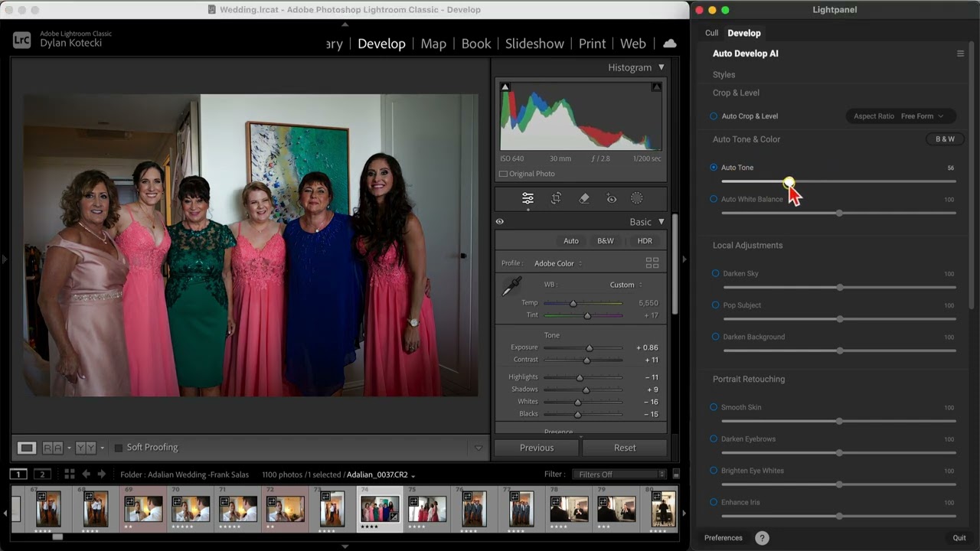Viewport: 980px width, 551px height.
Task: Collapse the Histogram panel triangle
Action: pyautogui.click(x=661, y=67)
